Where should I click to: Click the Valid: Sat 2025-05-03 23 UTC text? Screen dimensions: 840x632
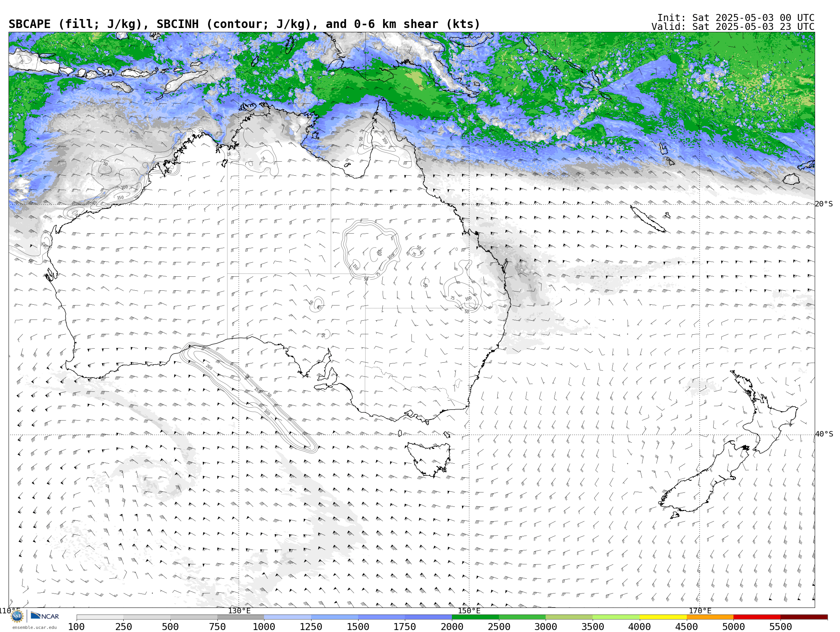point(733,27)
